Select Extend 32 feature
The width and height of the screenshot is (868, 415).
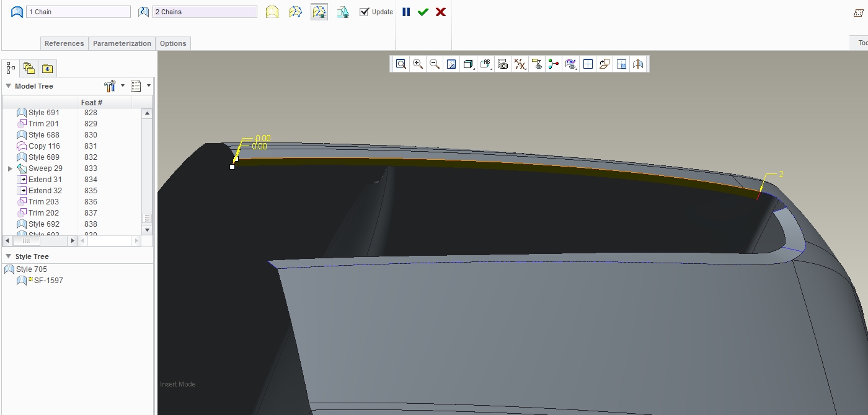(45, 191)
